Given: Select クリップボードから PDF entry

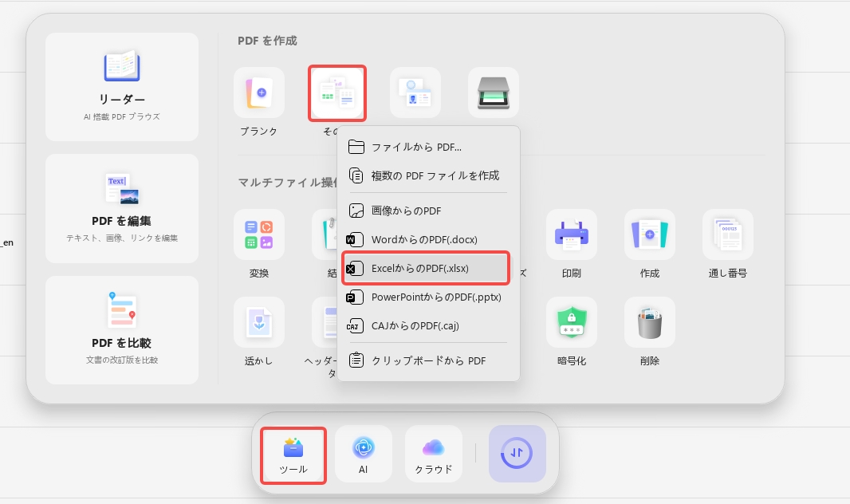Looking at the screenshot, I should point(428,360).
